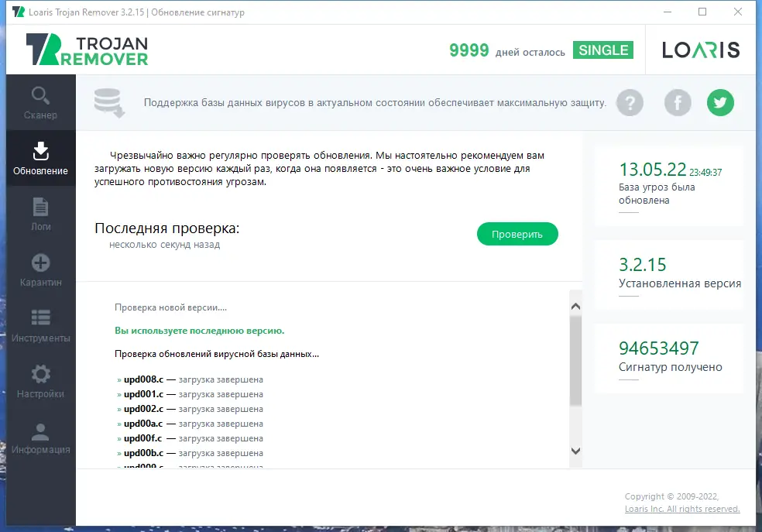Click the Проверить update button
Viewport: 762px width, 532px height.
pyautogui.click(x=517, y=233)
